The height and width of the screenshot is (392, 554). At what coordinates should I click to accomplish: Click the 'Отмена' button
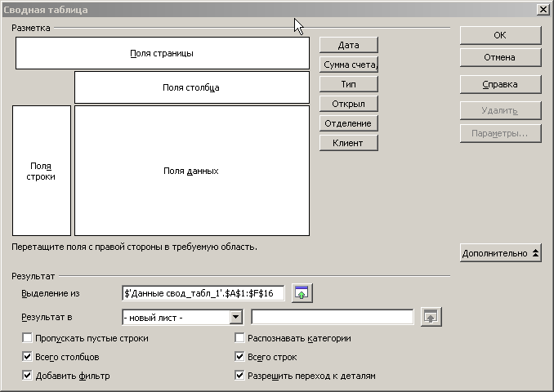pos(500,57)
